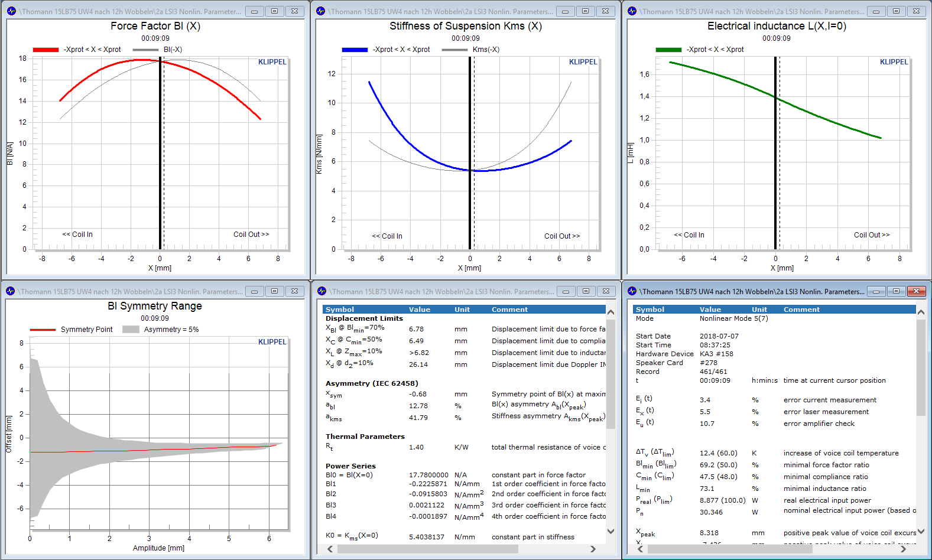Open the Stiffness of Suspension window's title icon

321,11
